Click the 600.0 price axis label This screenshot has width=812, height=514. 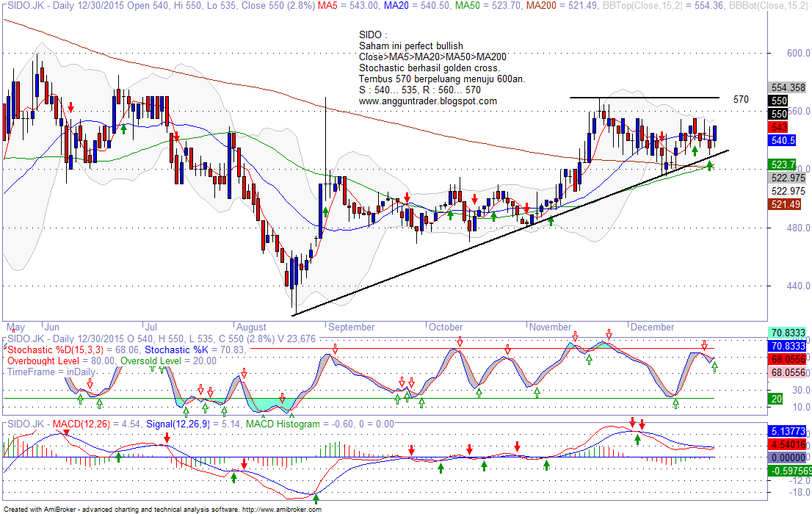798,53
